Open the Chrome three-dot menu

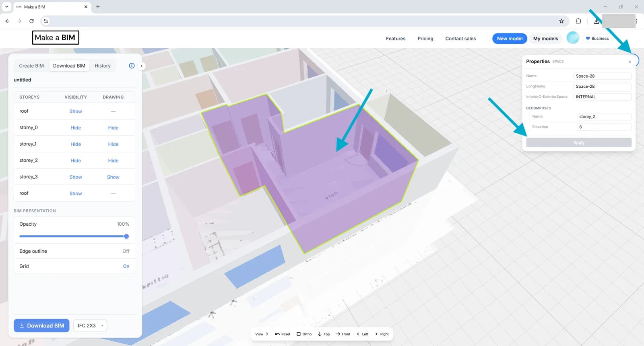click(x=636, y=21)
